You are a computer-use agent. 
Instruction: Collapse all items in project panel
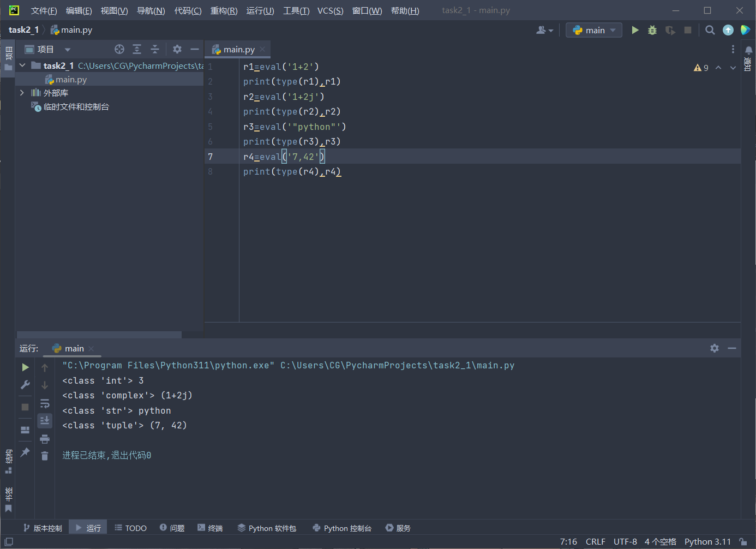point(155,49)
